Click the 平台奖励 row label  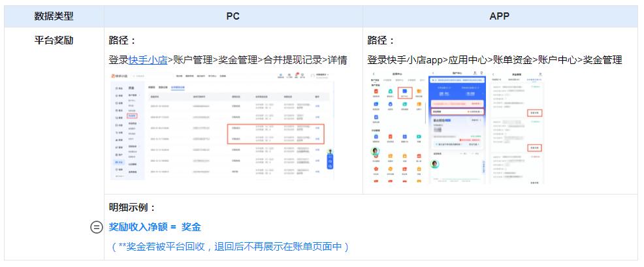click(54, 40)
